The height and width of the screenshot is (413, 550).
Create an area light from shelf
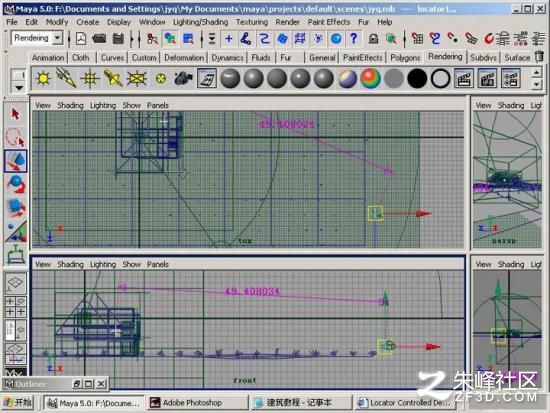pos(136,78)
